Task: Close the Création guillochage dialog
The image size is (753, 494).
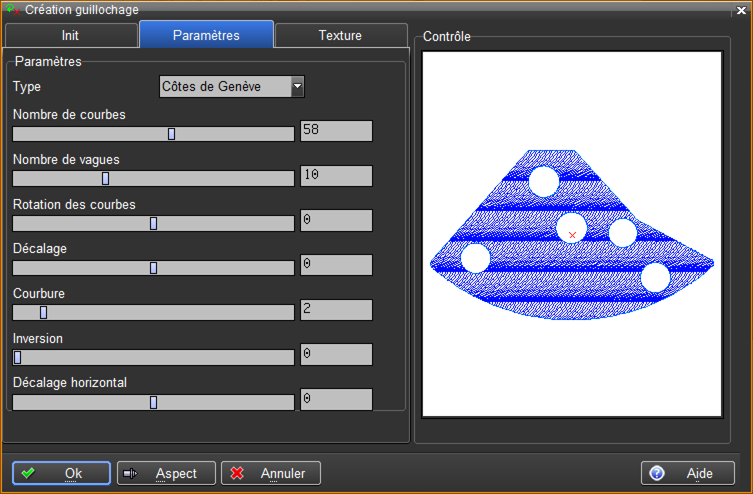Action: (741, 10)
